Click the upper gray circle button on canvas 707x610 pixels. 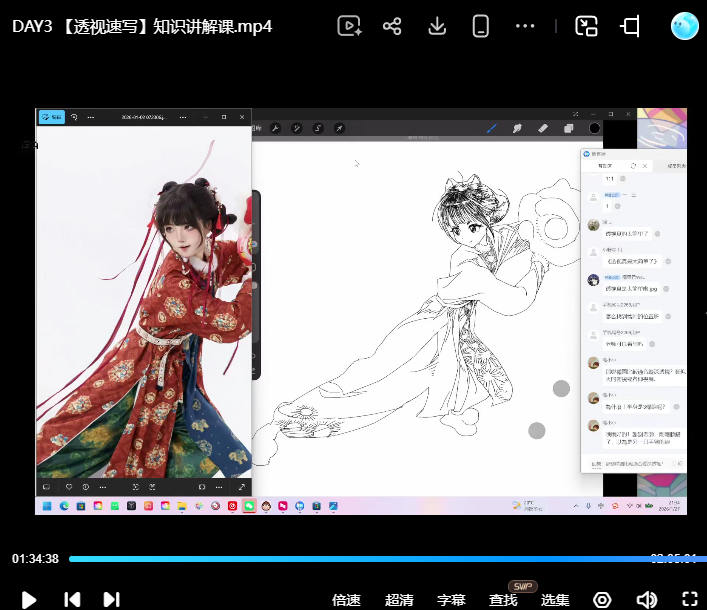(561, 389)
